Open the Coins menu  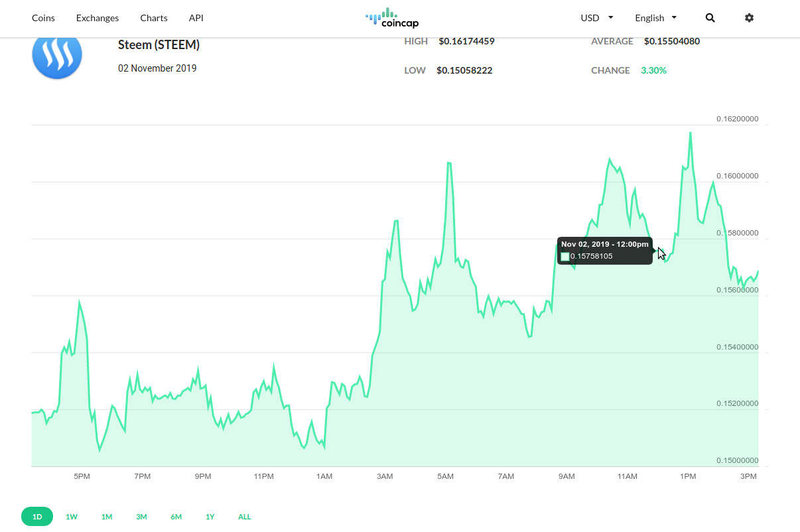[44, 18]
